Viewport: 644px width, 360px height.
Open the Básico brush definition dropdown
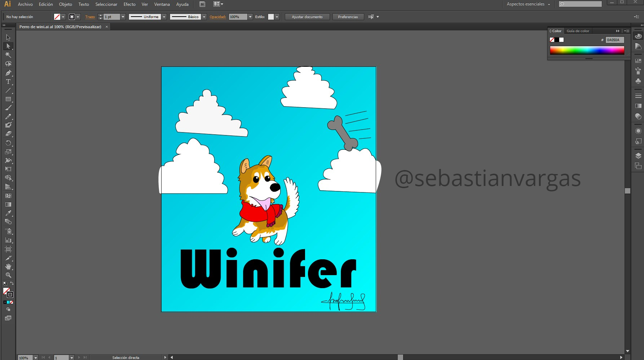click(204, 17)
